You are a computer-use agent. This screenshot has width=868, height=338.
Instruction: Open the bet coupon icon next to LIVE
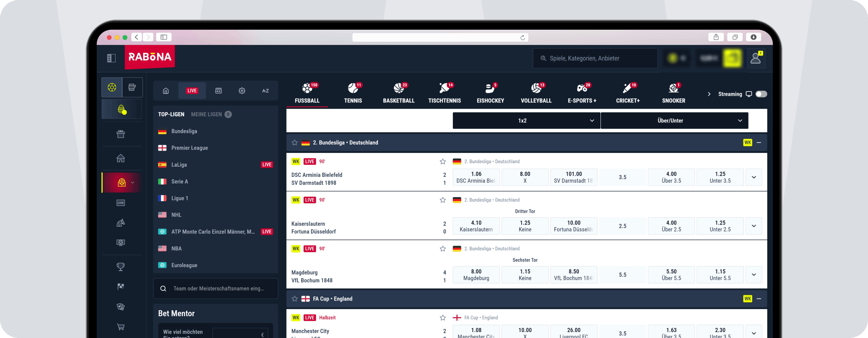click(219, 91)
